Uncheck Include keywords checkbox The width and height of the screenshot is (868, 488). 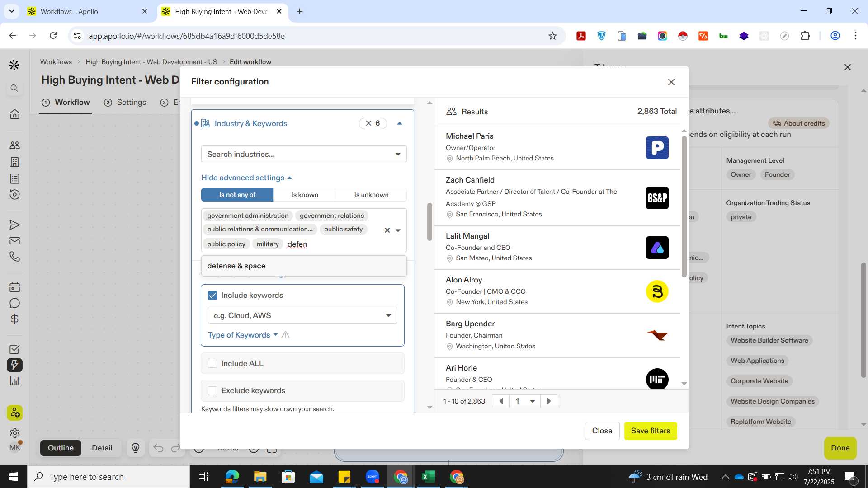pos(212,296)
